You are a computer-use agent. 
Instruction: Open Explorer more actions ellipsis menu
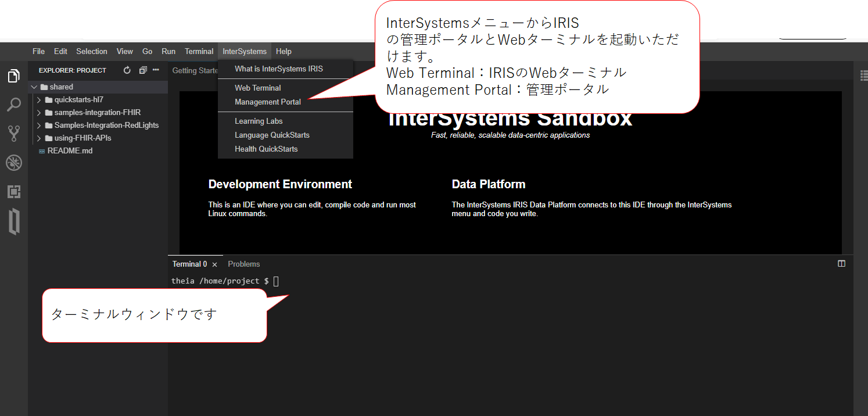(156, 70)
